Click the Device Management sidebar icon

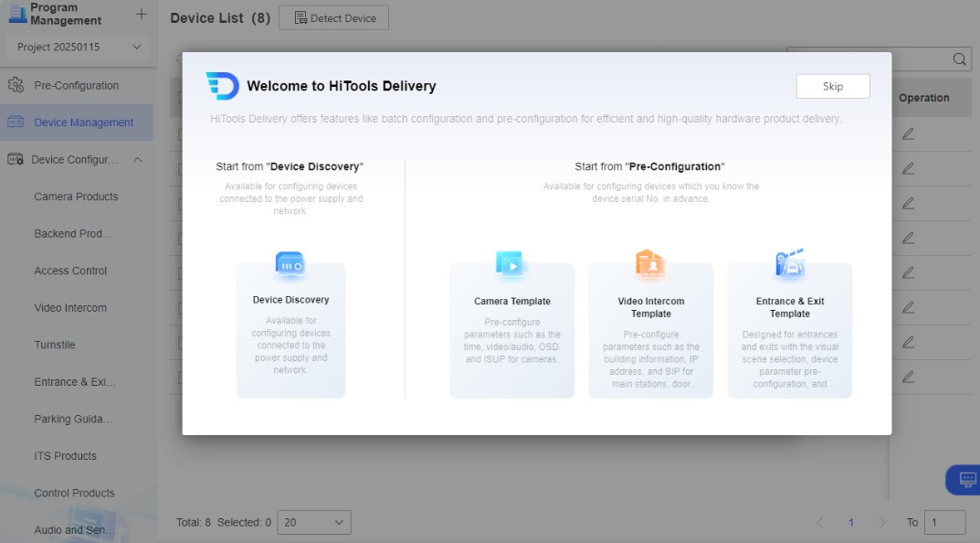(16, 122)
